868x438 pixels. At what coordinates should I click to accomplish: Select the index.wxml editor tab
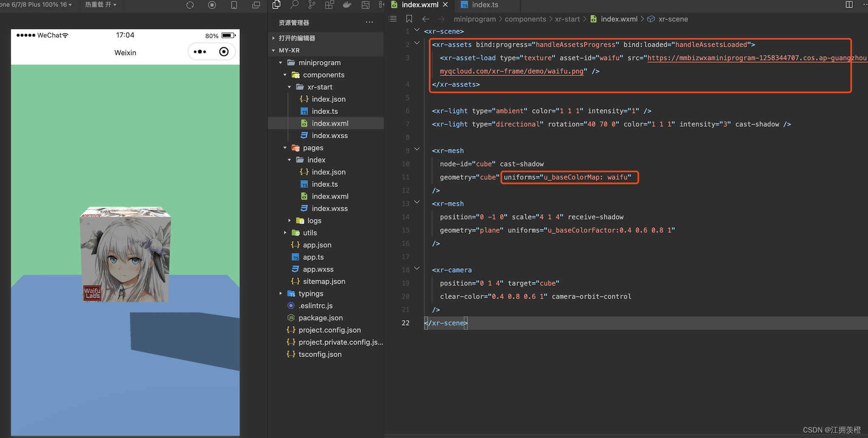[420, 5]
